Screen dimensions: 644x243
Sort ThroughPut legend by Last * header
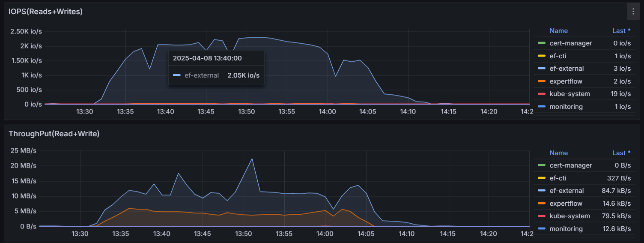(x=621, y=153)
